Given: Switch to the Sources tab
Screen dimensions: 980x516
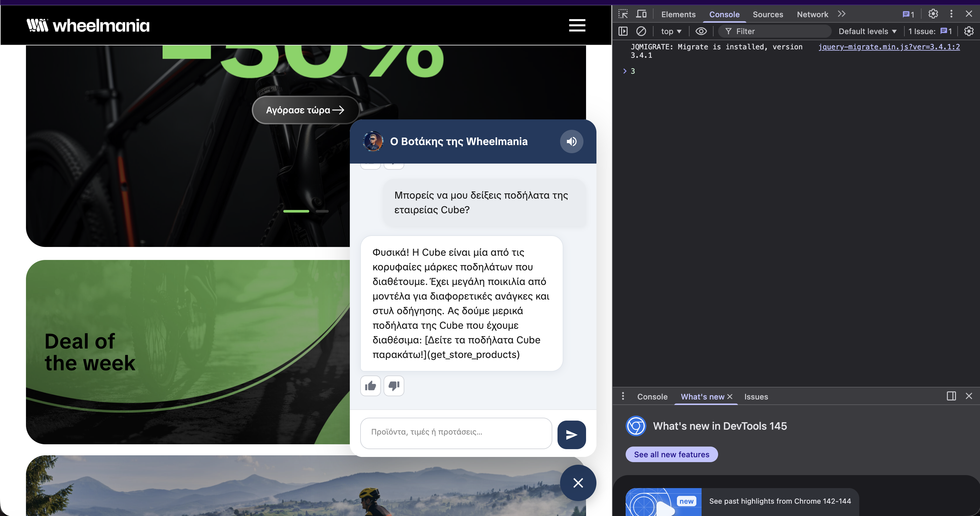Looking at the screenshot, I should coord(768,15).
